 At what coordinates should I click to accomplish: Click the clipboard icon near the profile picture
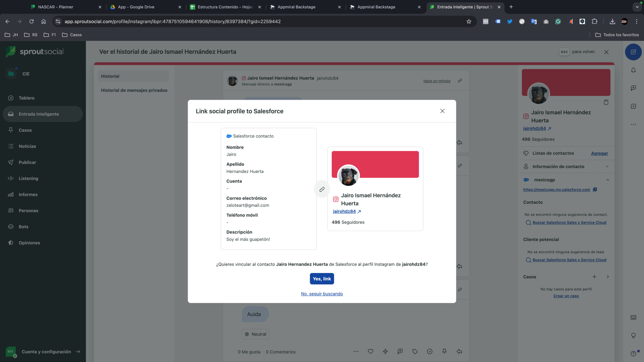click(606, 102)
